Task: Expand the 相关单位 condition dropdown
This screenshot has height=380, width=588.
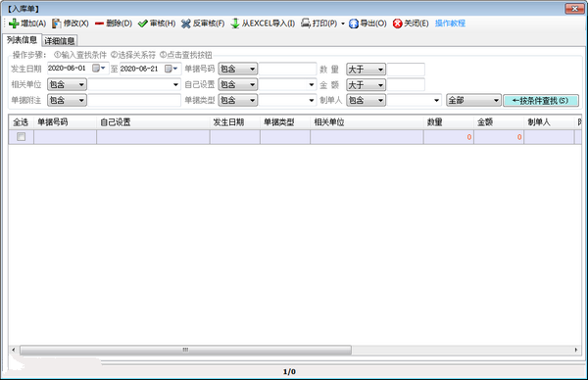Action: click(x=67, y=84)
